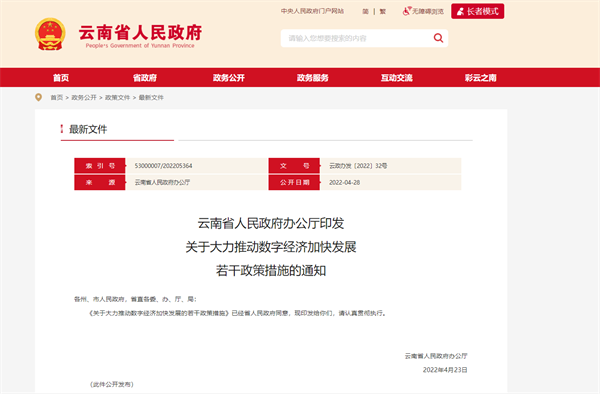The height and width of the screenshot is (394, 600).
Task: Open the 省政府 menu
Action: [x=145, y=78]
